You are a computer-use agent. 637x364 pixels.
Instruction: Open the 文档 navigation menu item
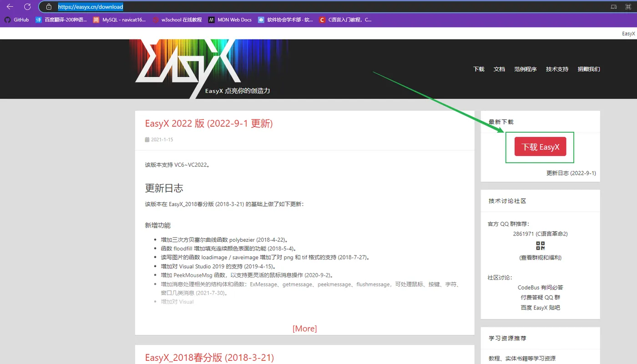499,69
